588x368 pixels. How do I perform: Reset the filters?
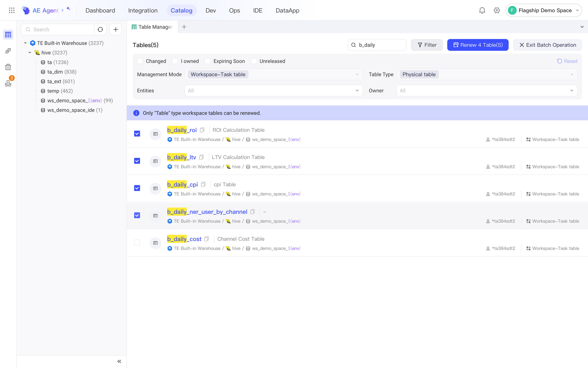567,61
